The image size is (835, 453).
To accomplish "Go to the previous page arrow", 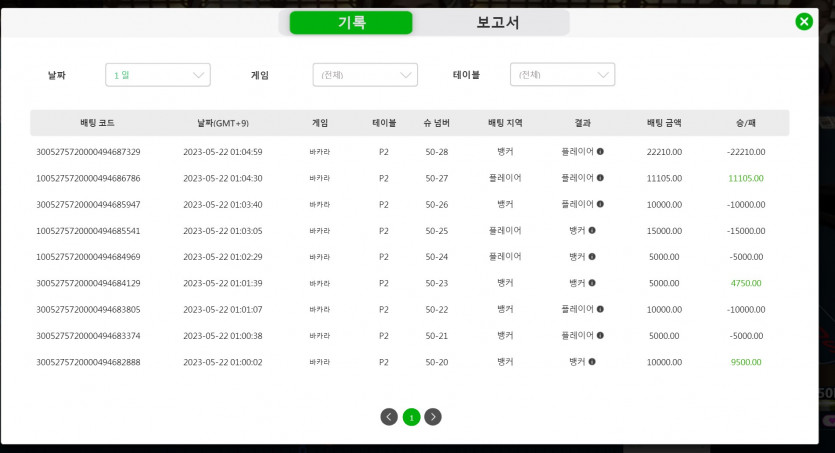I will click(389, 417).
